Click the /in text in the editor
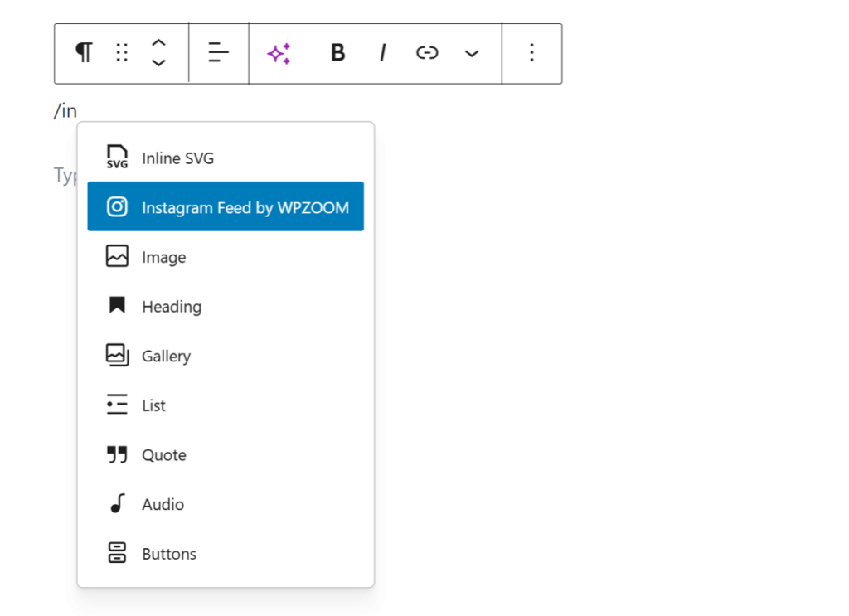Viewport: 849px width, 616px height. pyautogui.click(x=66, y=109)
